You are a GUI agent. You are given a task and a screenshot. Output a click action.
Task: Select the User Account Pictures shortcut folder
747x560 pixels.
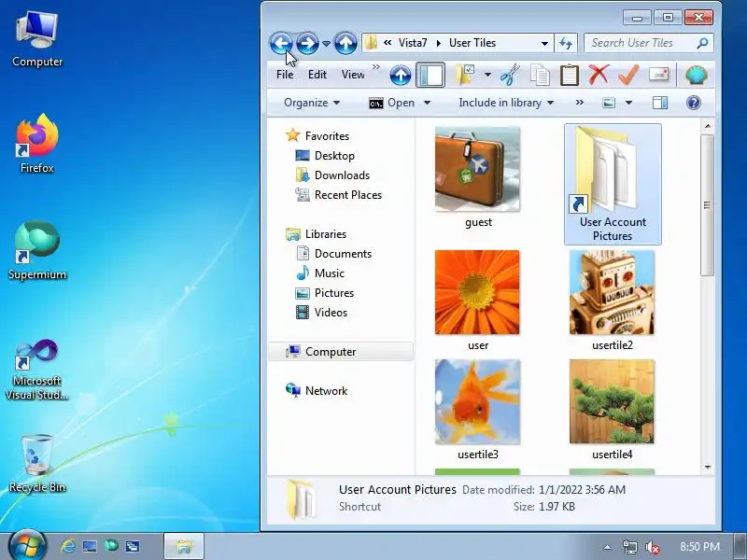tap(613, 184)
